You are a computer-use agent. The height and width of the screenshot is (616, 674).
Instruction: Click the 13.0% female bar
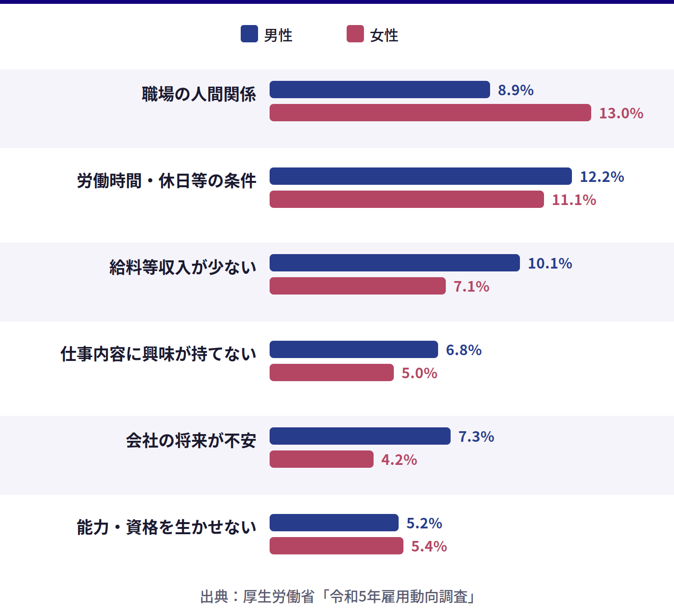point(430,113)
